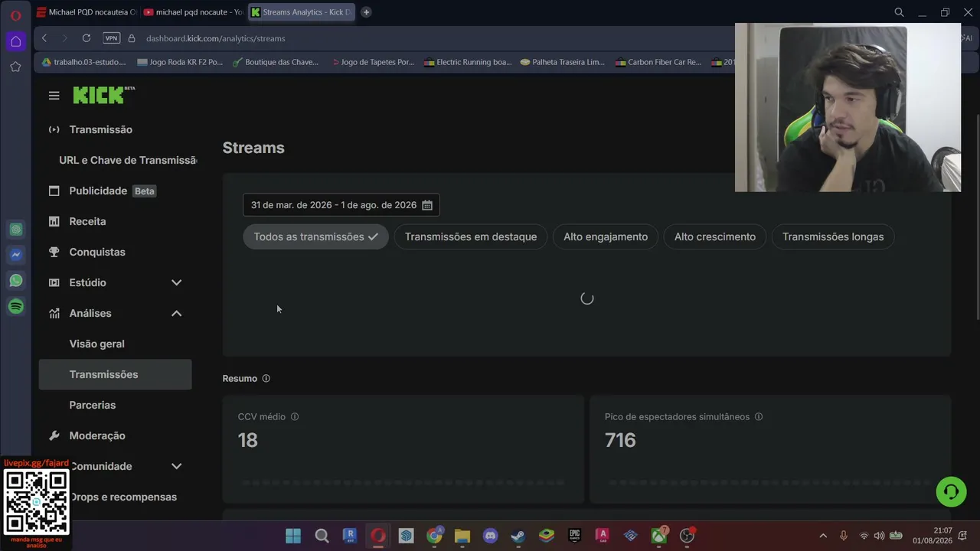Select the Todos as transmissões filter
The height and width of the screenshot is (551, 980).
coord(315,236)
